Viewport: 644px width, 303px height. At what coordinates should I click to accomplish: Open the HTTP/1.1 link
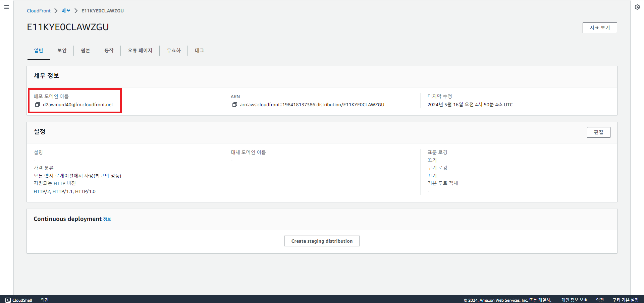pos(62,191)
